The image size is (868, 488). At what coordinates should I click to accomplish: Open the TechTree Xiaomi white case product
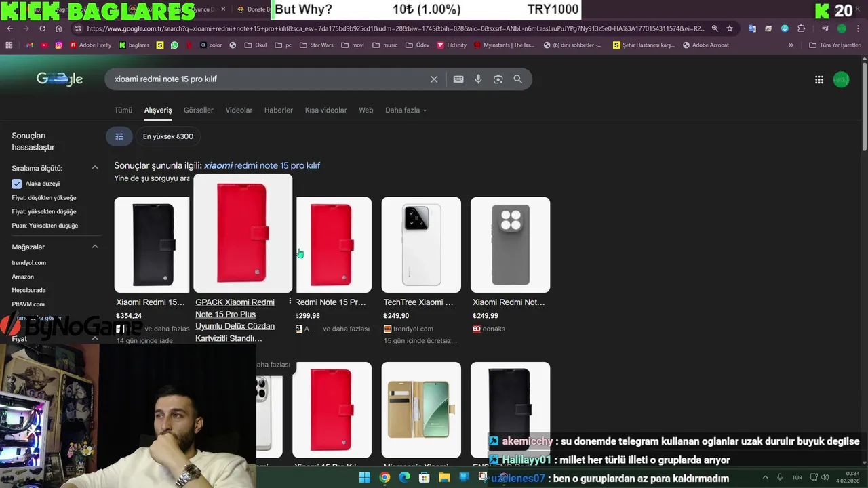coord(421,245)
